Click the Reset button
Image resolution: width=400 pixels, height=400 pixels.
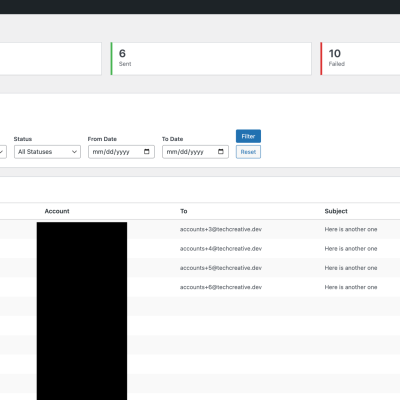(x=248, y=152)
